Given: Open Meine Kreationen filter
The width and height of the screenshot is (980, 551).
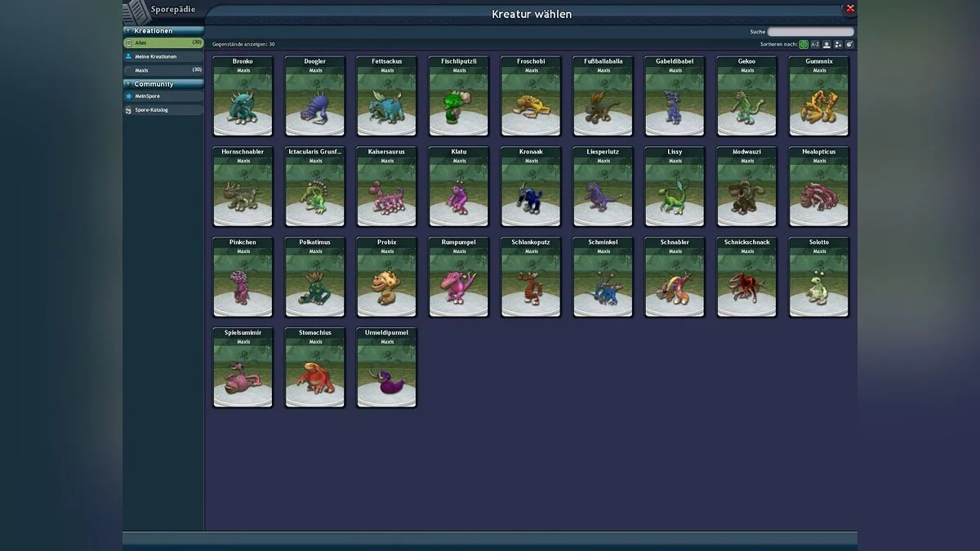Looking at the screenshot, I should click(163, 56).
